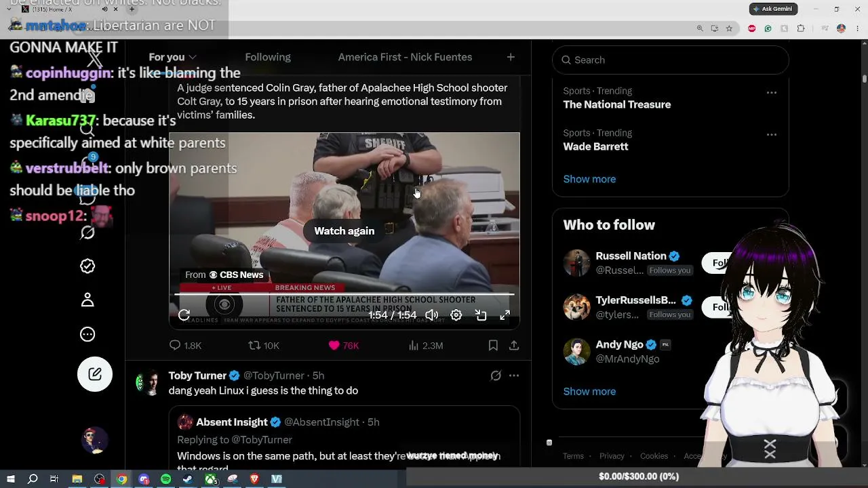Open Steam from the taskbar
The image size is (868, 488).
tap(188, 479)
